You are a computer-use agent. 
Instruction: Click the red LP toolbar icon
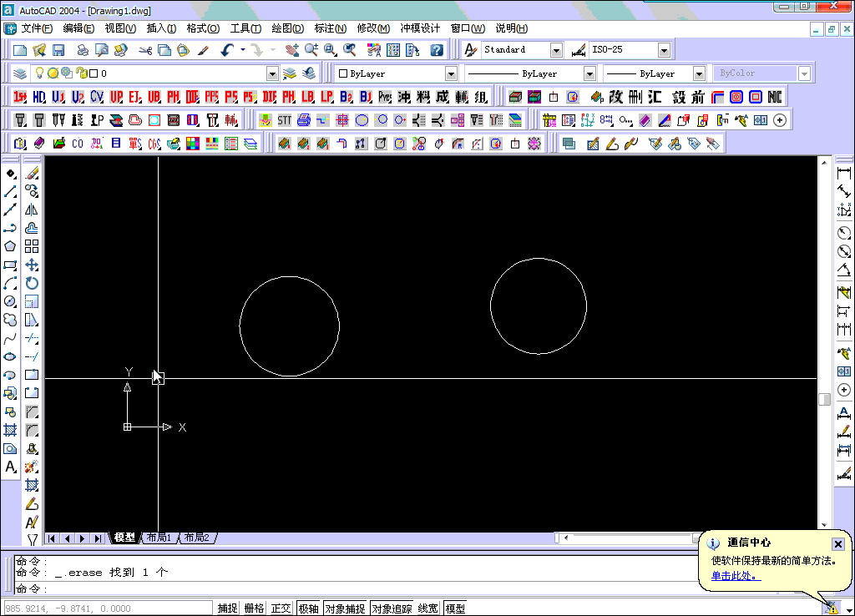[326, 97]
